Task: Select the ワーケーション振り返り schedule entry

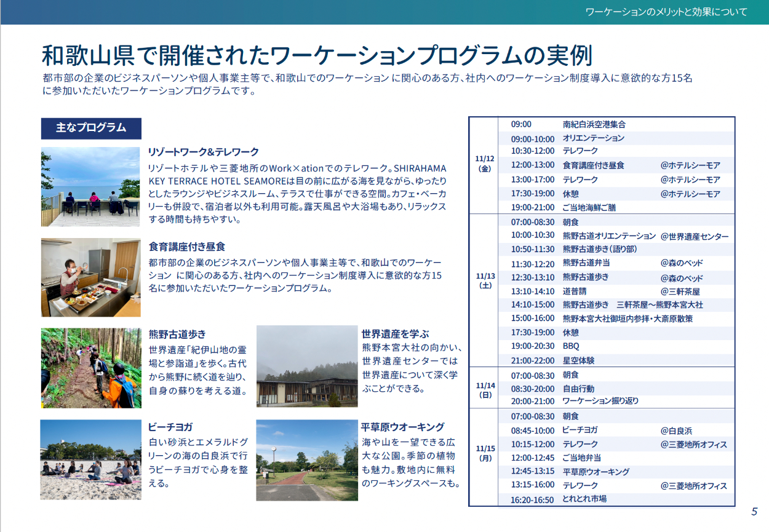Action: click(x=600, y=401)
